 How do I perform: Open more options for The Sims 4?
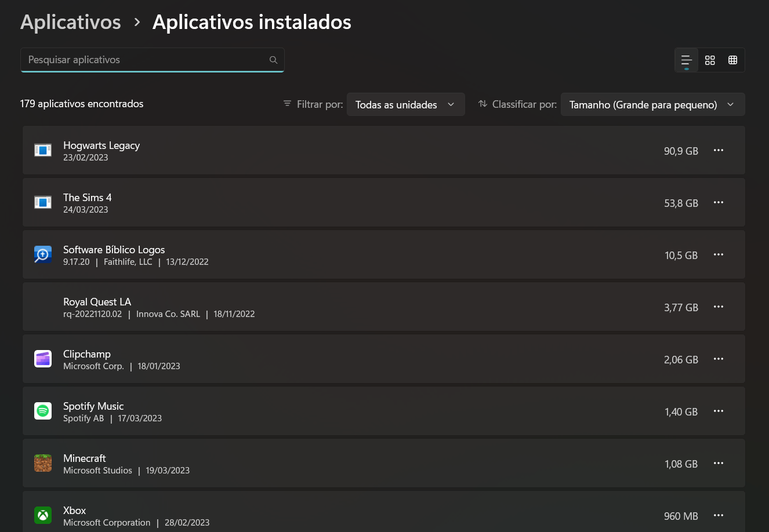[719, 203]
